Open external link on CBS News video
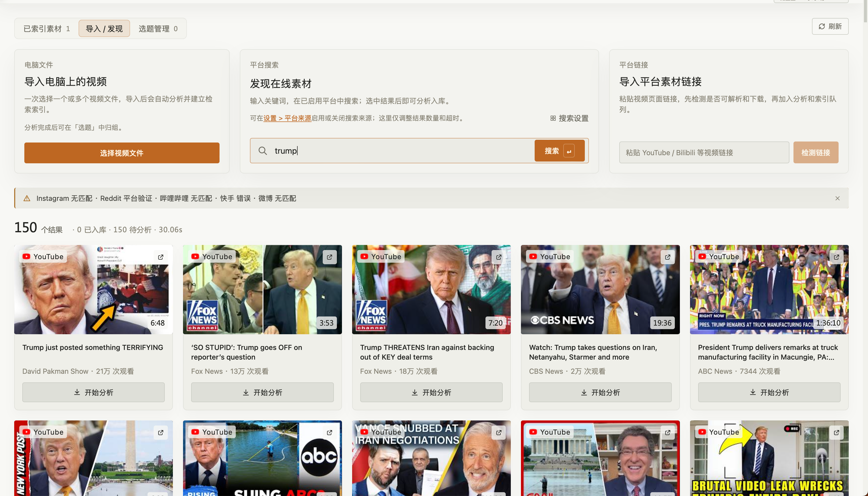The width and height of the screenshot is (868, 496). 667,257
